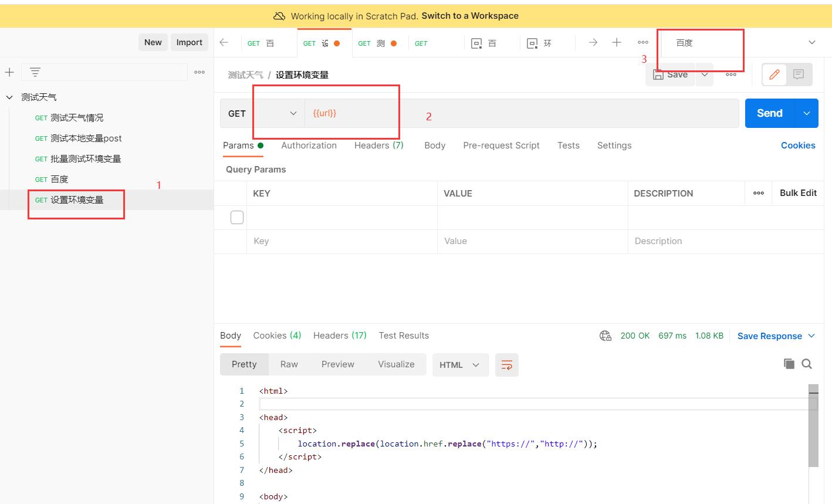Screen dimensions: 832x504
Task: Click the Key placeholder field
Action: (342, 241)
